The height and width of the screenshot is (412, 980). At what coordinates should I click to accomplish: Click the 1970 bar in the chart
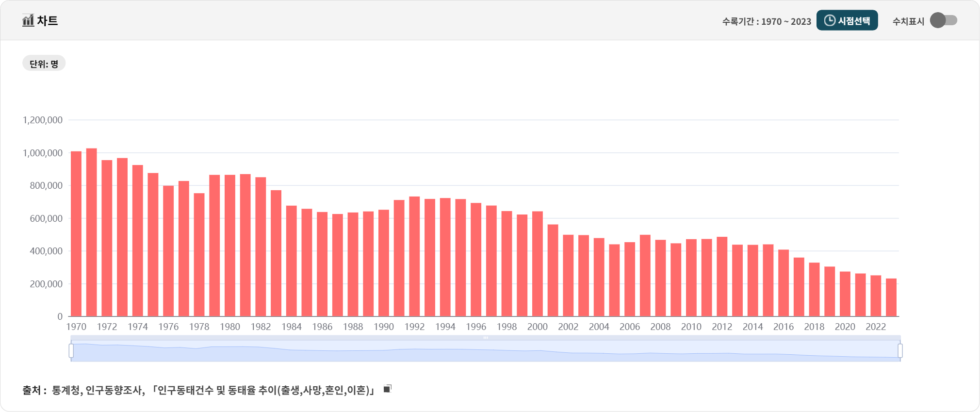point(76,234)
